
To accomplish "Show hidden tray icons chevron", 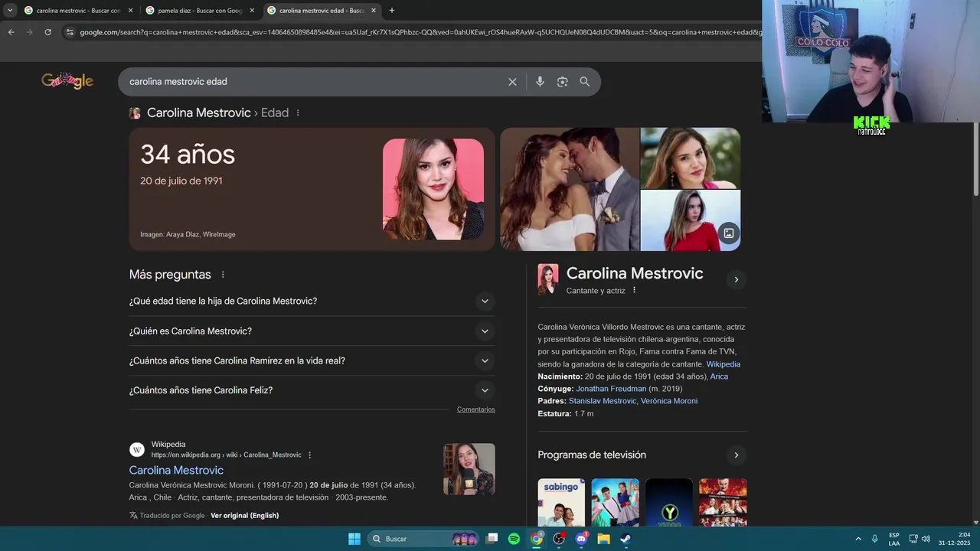I will point(858,539).
